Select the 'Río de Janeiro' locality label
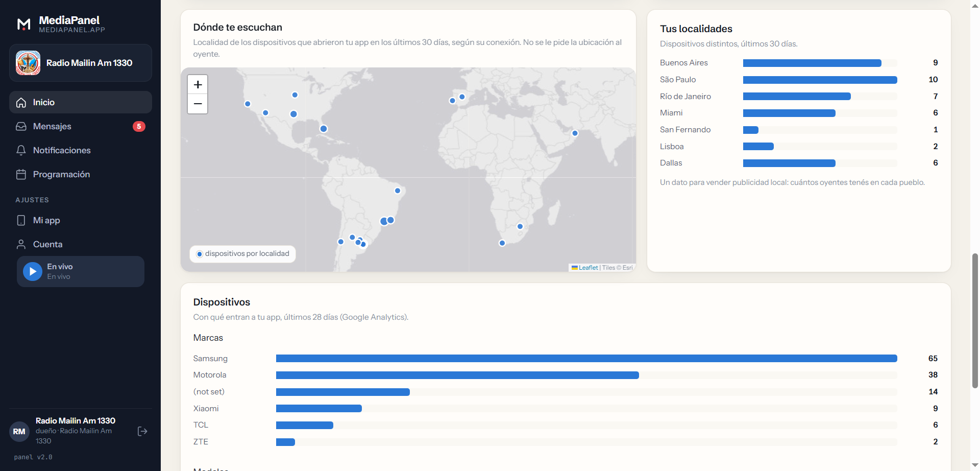 pyautogui.click(x=685, y=97)
